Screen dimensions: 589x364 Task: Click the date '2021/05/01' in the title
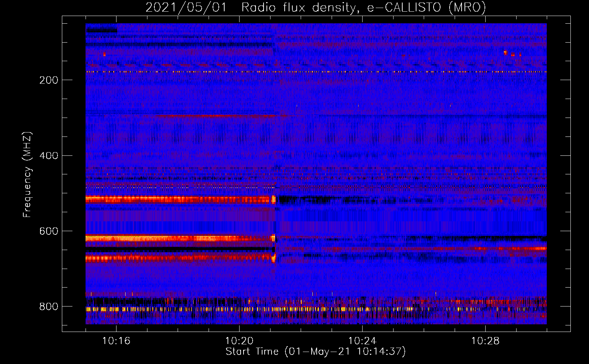point(186,8)
